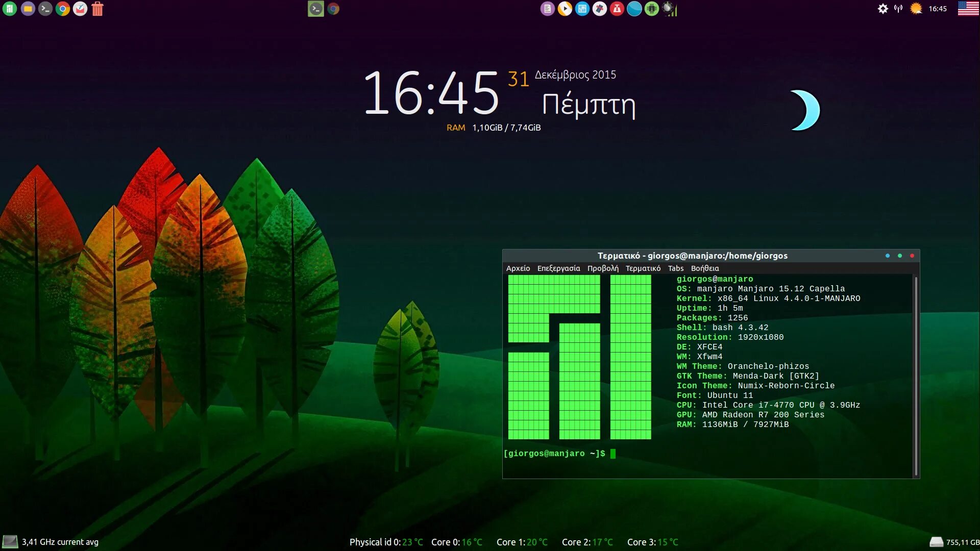Click the panel clock showing 16:45

point(938,9)
